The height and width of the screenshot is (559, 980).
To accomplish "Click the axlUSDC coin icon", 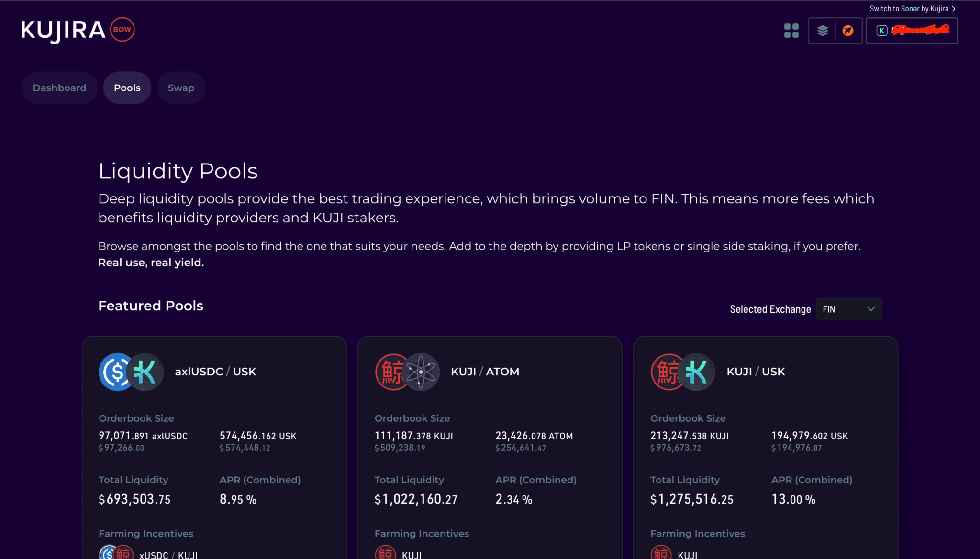I will [115, 372].
